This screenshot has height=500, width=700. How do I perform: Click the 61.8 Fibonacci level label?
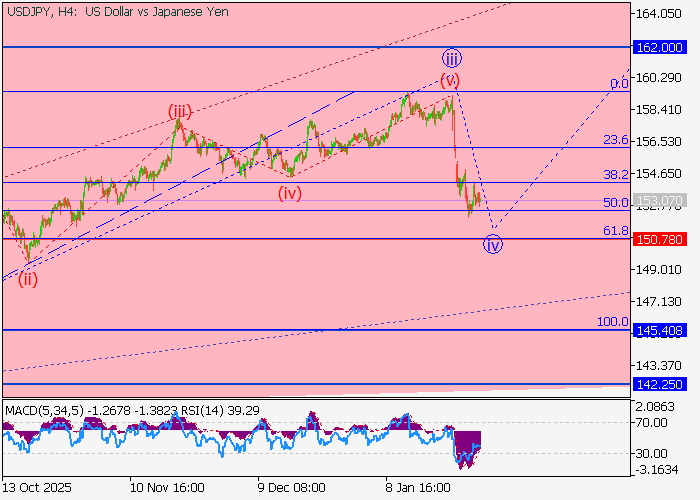615,231
